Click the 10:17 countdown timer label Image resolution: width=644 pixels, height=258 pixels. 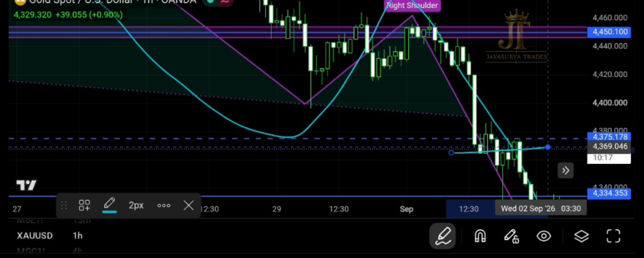click(609, 158)
